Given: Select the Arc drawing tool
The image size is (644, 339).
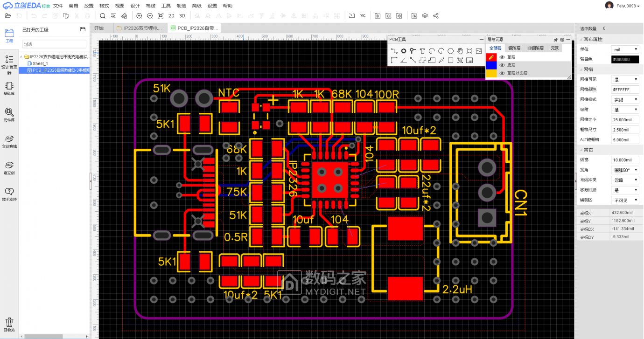Looking at the screenshot, I should [432, 51].
